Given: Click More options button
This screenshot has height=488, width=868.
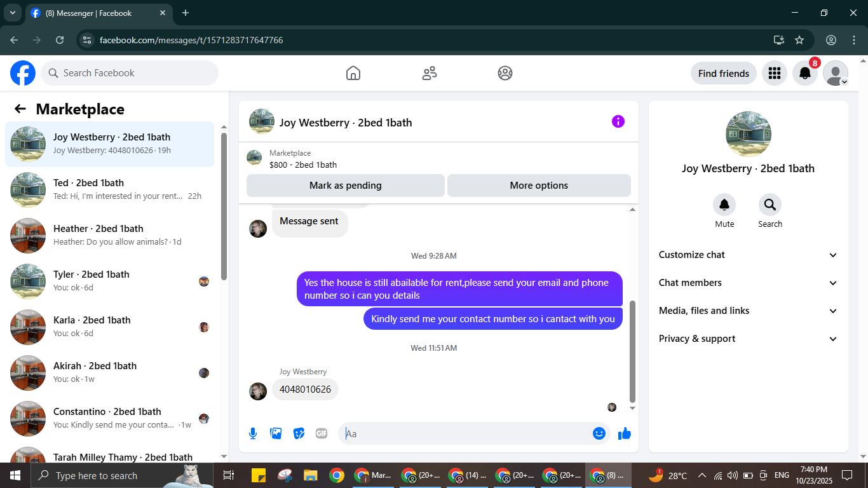Looking at the screenshot, I should coord(539,186).
